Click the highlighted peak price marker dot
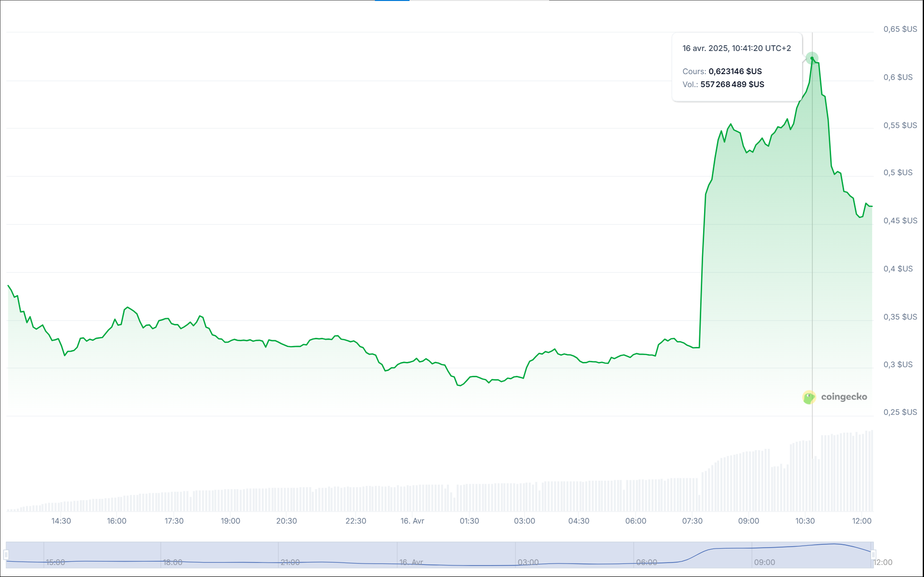Image resolution: width=924 pixels, height=577 pixels. coord(812,58)
